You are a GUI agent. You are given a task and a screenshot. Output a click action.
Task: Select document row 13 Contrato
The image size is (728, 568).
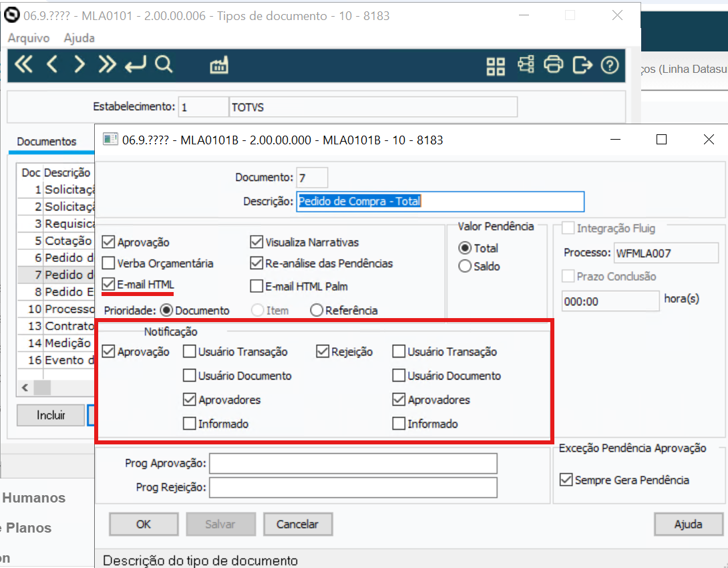point(55,326)
